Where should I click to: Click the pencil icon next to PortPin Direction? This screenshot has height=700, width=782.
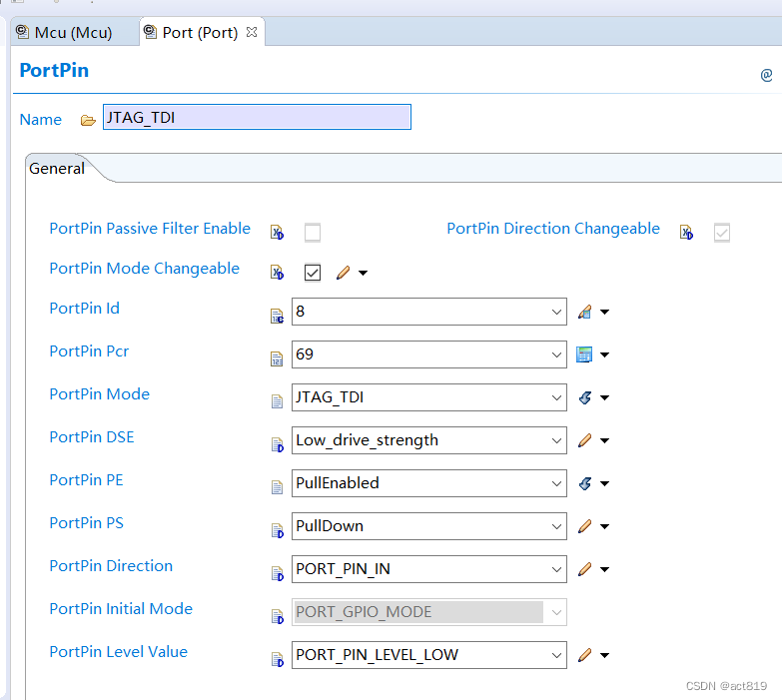pos(585,569)
